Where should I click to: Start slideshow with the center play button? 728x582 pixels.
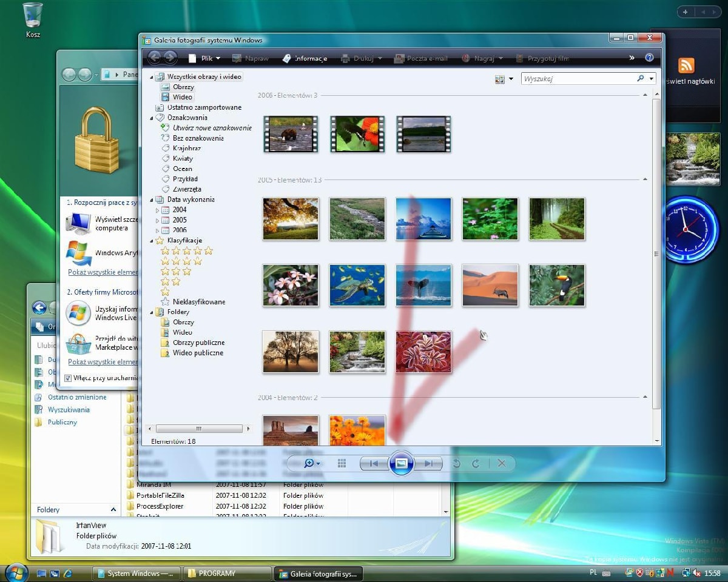(x=400, y=463)
